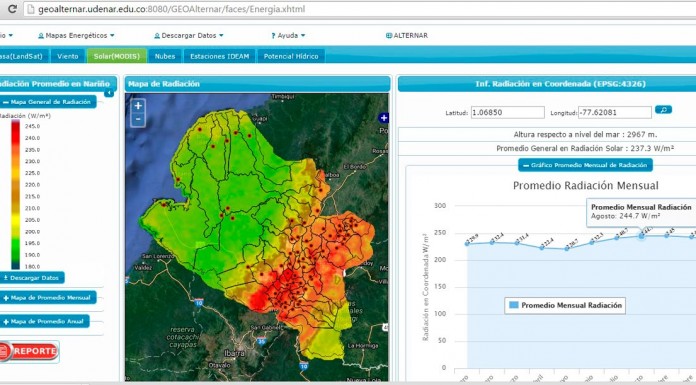Click the Latitud input field

pyautogui.click(x=507, y=112)
